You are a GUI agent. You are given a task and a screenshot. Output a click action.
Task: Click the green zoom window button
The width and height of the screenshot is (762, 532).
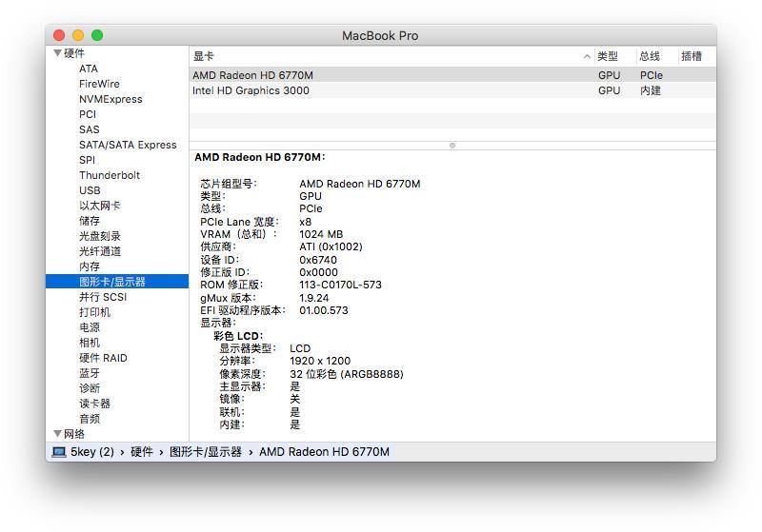(x=97, y=35)
